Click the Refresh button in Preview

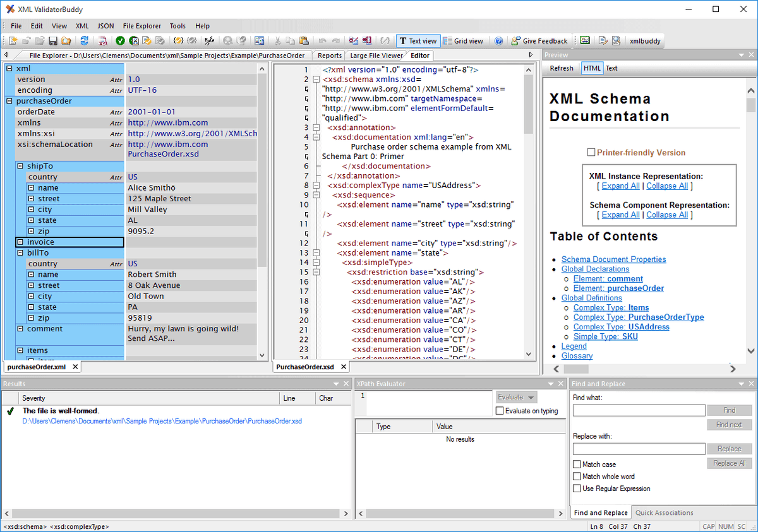[562, 68]
